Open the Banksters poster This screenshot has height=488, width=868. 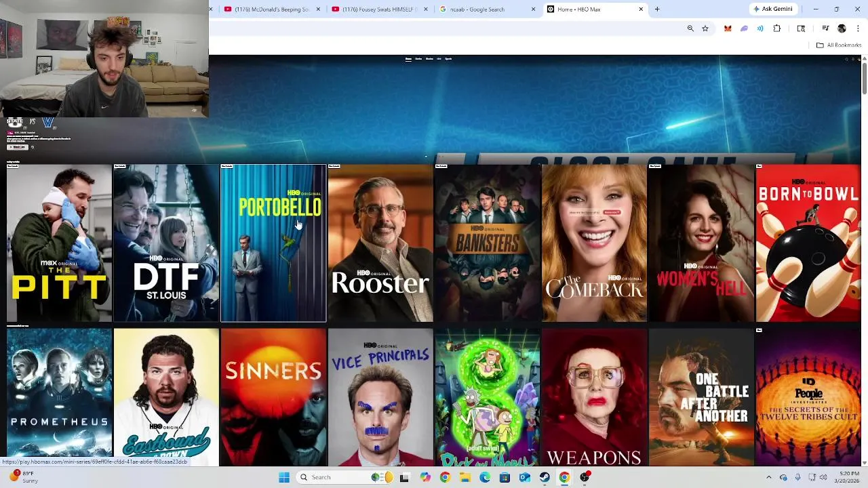tap(488, 243)
